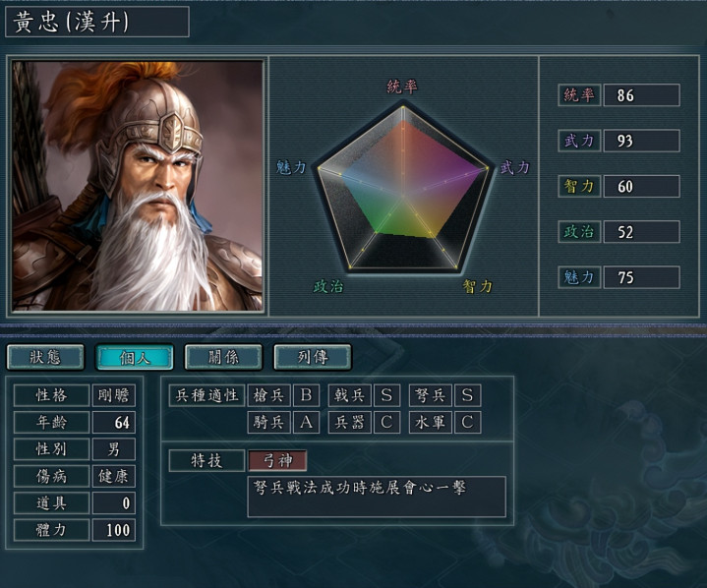Click the 槍兵 aptitude grade B
This screenshot has height=588, width=707.
pyautogui.click(x=306, y=395)
